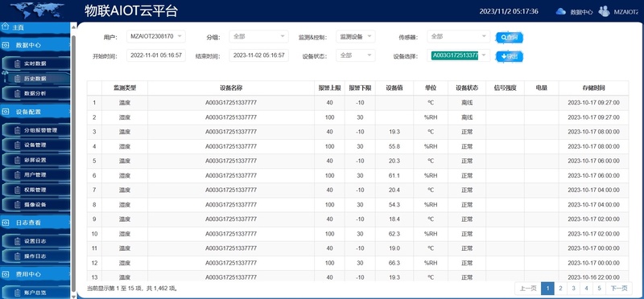
Task: Click the clipboard icon for 分组报警管理
Action: click(17, 130)
